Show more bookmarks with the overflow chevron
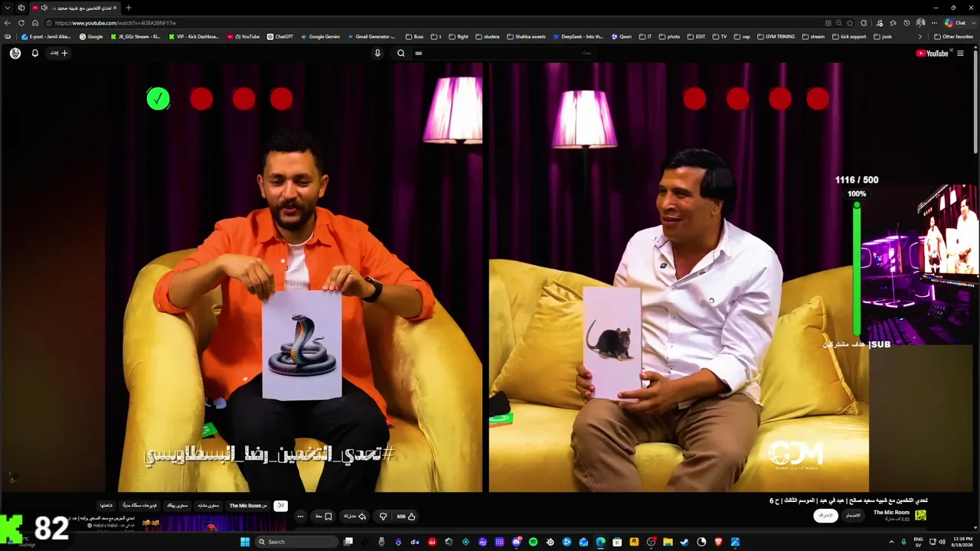 (x=922, y=37)
